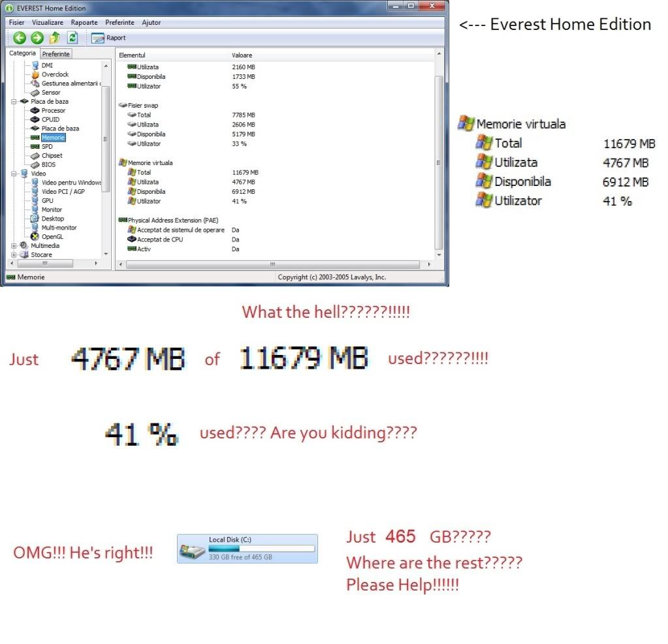Click the green Forward arrow in the toolbar
The width and height of the screenshot is (668, 644).
click(37, 38)
